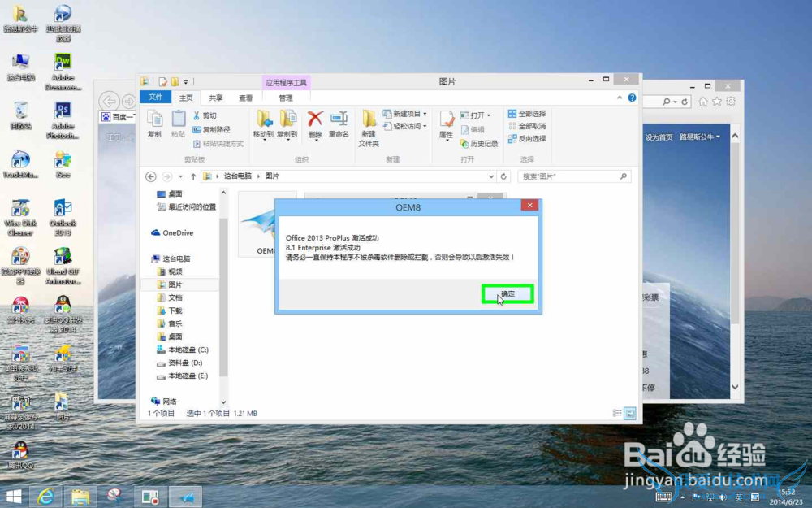Select OneDrive in the navigation pane
The image size is (812, 508).
(172, 232)
